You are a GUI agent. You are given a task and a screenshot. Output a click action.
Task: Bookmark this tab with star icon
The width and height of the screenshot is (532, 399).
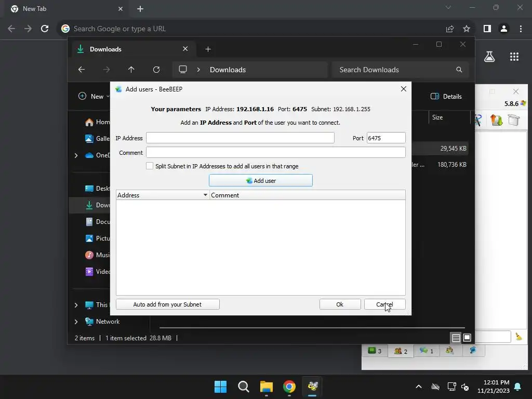click(x=467, y=29)
